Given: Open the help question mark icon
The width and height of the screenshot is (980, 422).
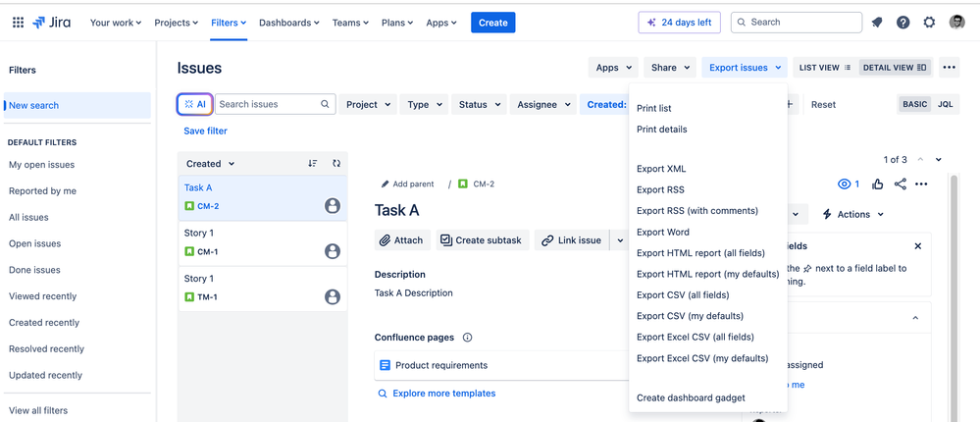Looking at the screenshot, I should coord(903,23).
